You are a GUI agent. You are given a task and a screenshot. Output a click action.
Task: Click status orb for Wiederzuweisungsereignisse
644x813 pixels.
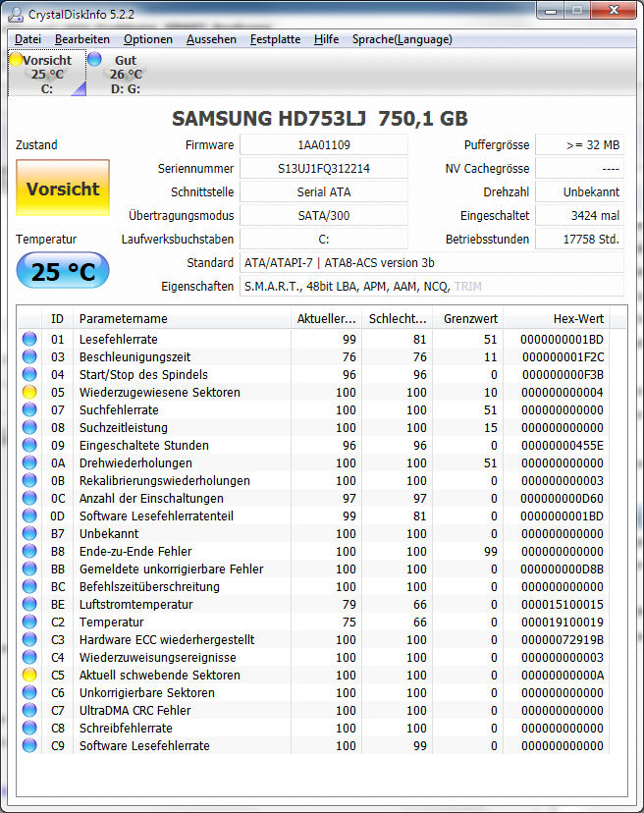[x=29, y=657]
